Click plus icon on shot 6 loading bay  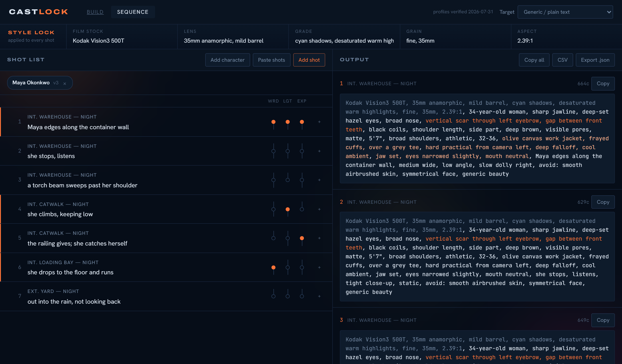coord(319,267)
